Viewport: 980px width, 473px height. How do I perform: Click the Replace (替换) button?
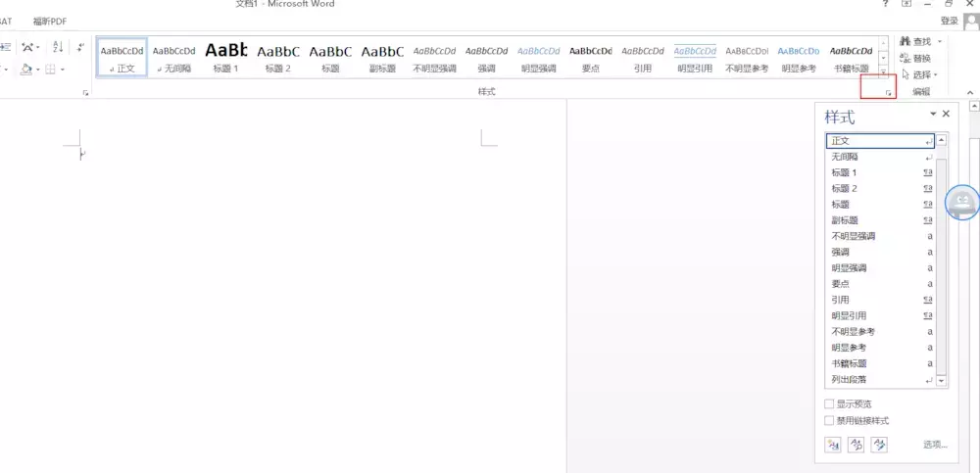tap(915, 58)
